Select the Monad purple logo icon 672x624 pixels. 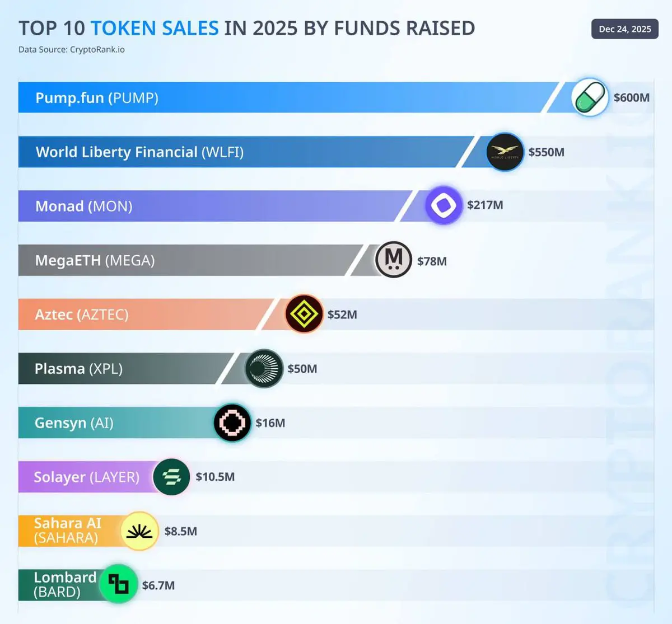444,205
